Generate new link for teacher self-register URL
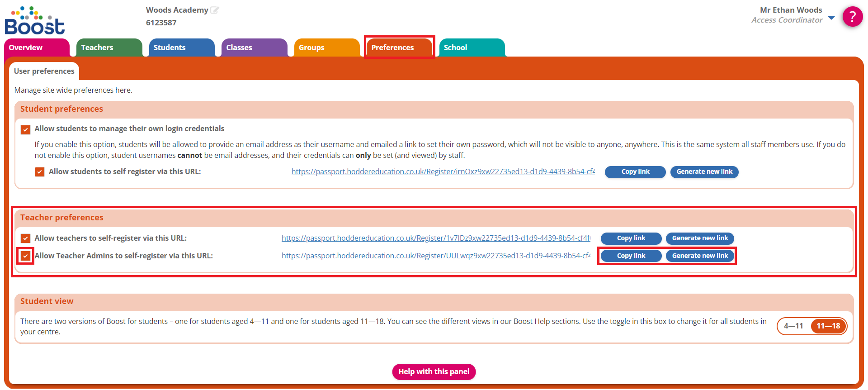The image size is (868, 390). (699, 238)
